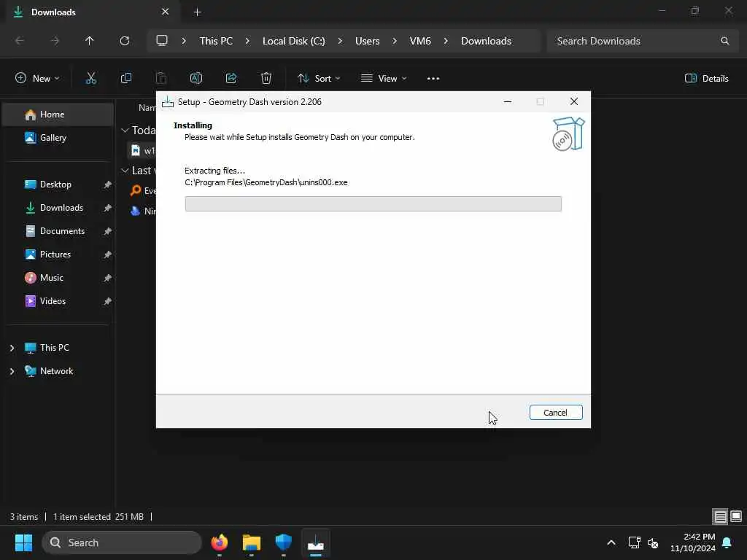The image size is (747, 560).
Task: Open the clock and date panel
Action: (x=693, y=542)
